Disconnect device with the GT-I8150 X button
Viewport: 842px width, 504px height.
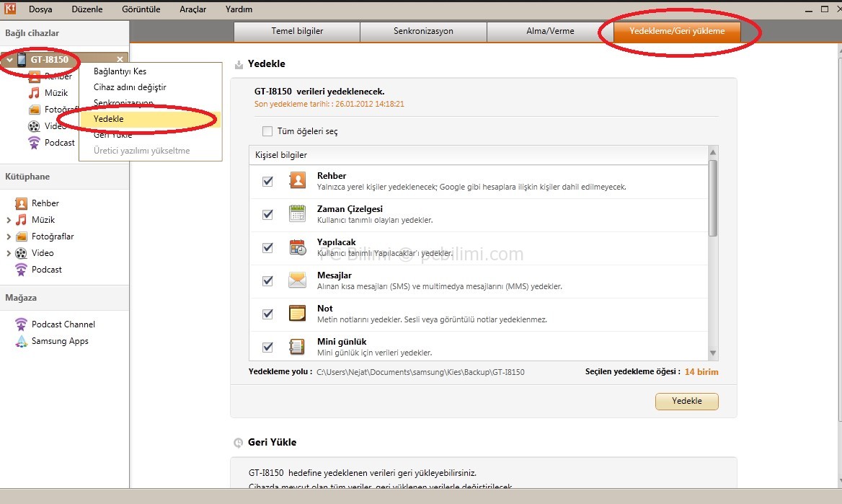(120, 59)
